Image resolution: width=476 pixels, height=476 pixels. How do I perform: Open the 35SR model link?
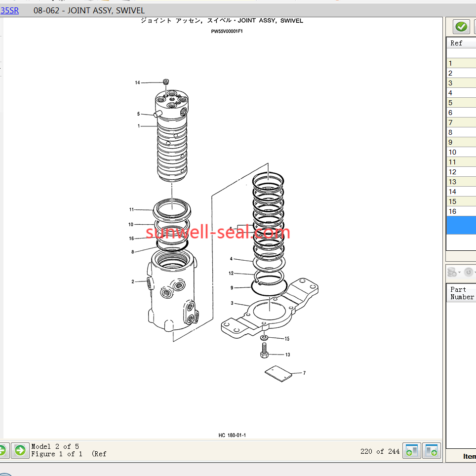coord(9,10)
